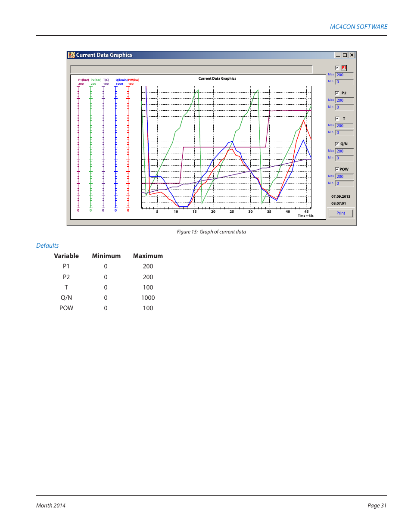Disable the POW checkbox
The height and width of the screenshot is (532, 411).
(337, 169)
